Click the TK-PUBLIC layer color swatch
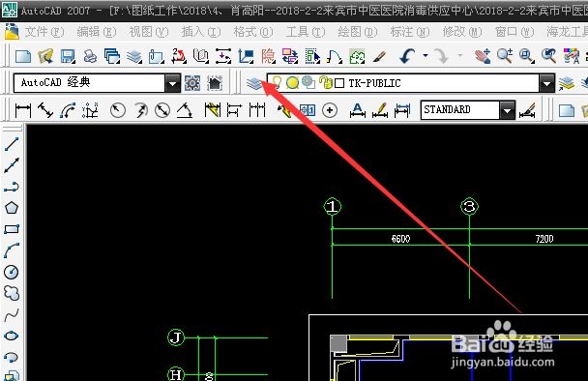Screen dimensions: 588x381 point(339,83)
